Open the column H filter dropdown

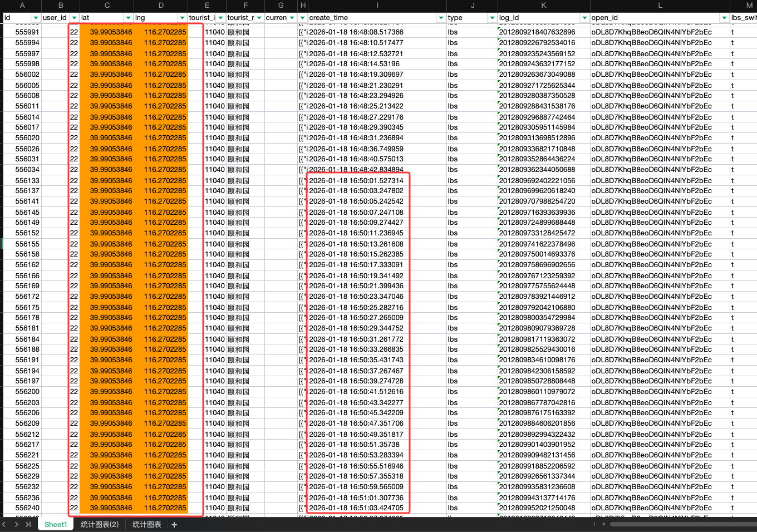pyautogui.click(x=303, y=18)
